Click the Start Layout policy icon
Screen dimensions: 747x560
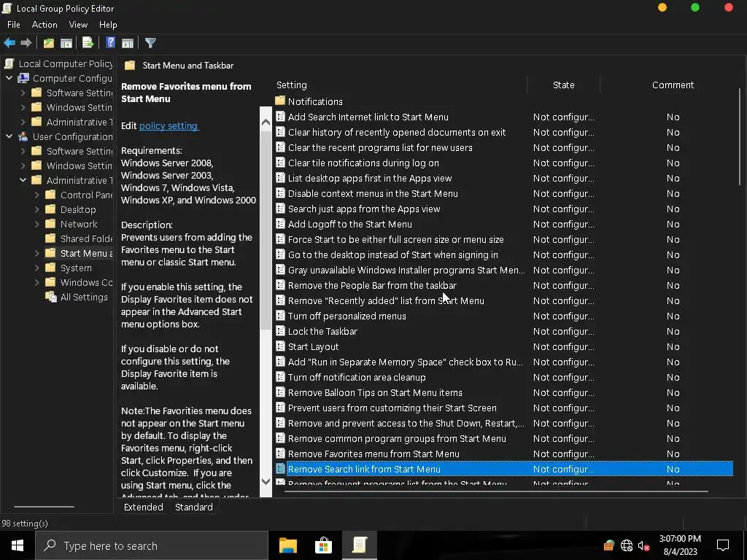point(281,346)
